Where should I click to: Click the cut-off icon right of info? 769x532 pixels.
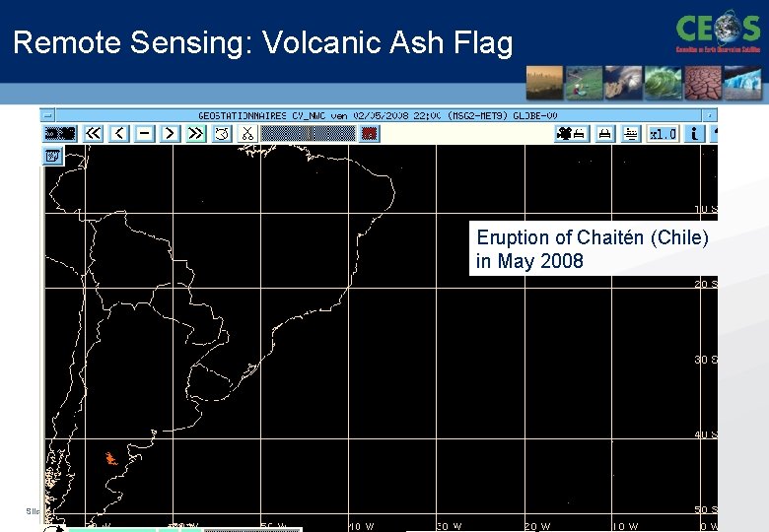pos(715,134)
